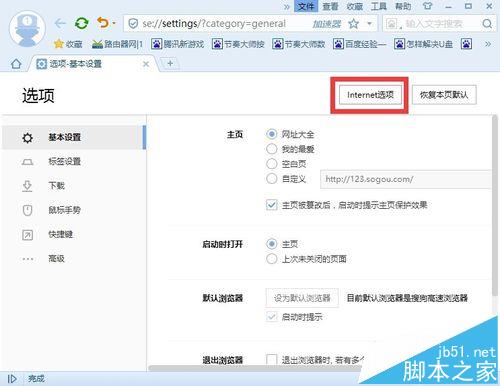Click the Internet选项 button
500x386 pixels.
tap(370, 95)
